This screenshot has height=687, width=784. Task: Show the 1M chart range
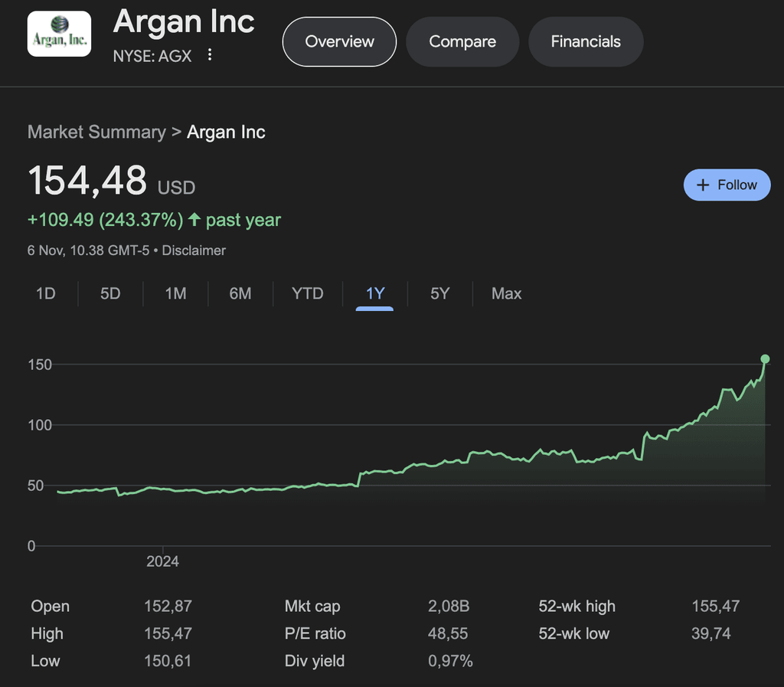tap(175, 293)
